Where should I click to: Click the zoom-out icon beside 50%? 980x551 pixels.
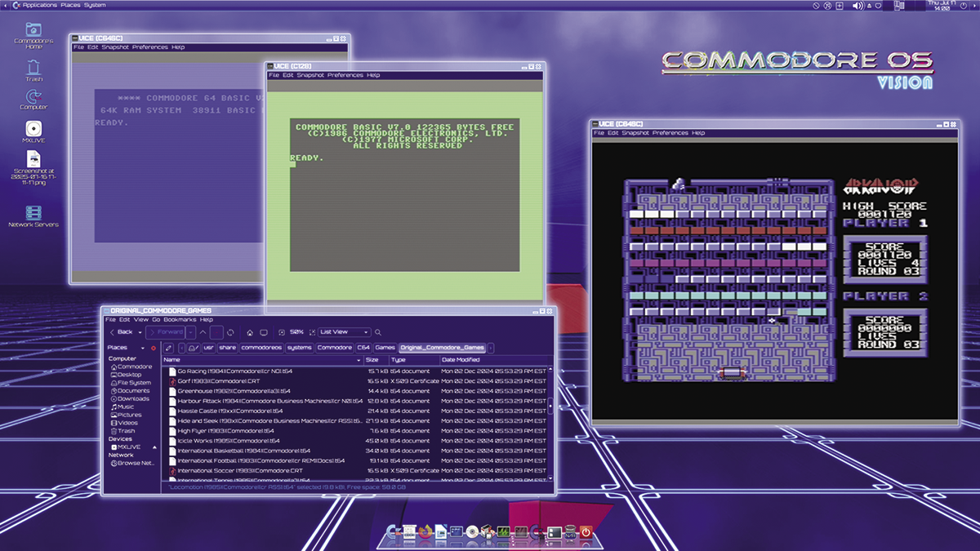(282, 332)
